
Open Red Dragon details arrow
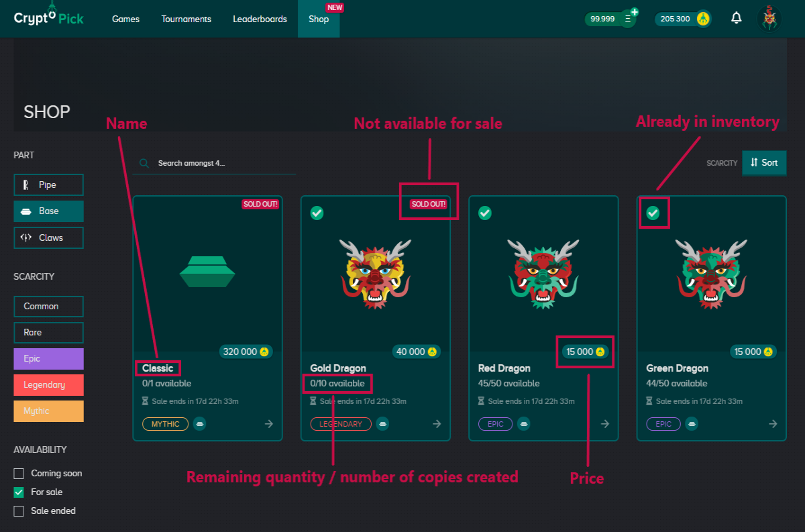605,424
